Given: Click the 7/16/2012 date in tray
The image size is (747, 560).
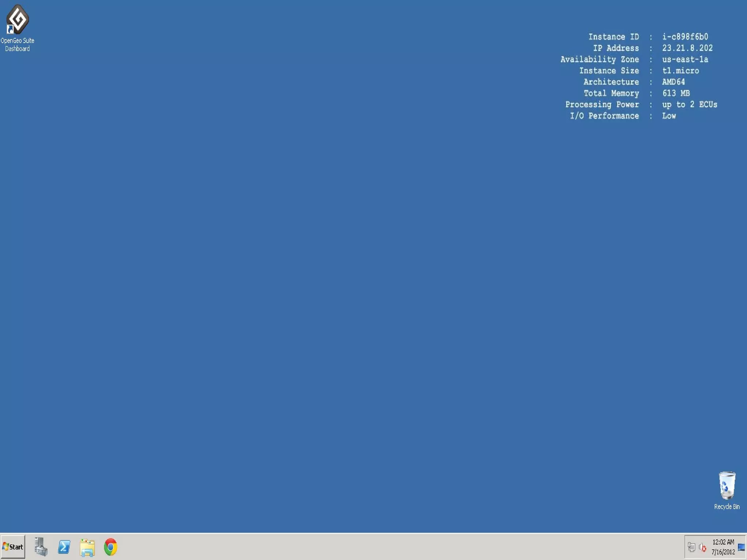Looking at the screenshot, I should [x=723, y=552].
